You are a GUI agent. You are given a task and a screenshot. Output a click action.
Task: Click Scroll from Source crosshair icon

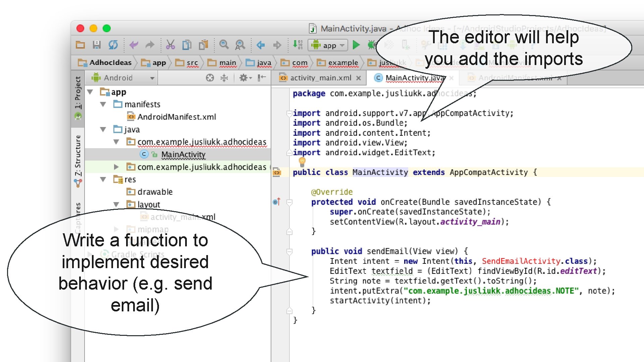pos(210,78)
